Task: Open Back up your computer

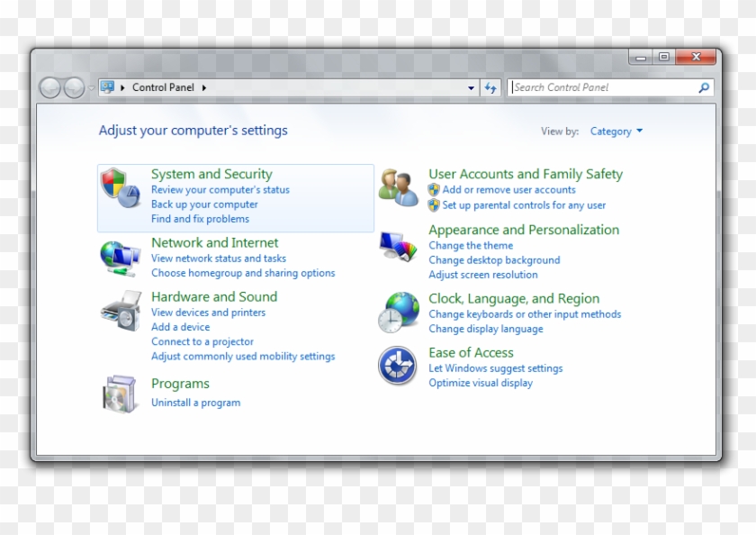Action: [204, 204]
